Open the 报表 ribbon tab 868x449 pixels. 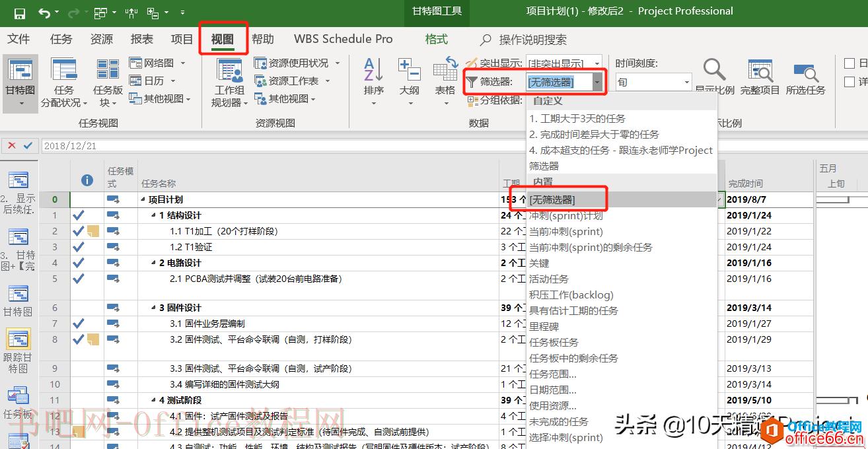pyautogui.click(x=142, y=39)
